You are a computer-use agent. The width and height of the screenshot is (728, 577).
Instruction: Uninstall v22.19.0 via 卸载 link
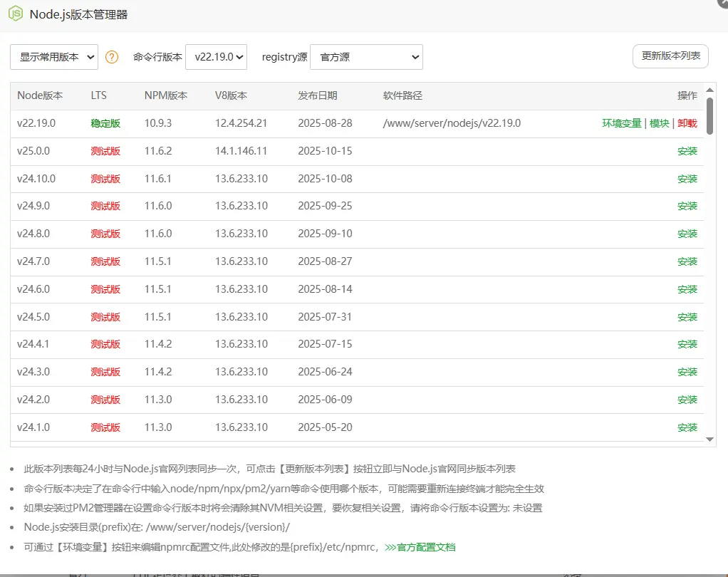pyautogui.click(x=687, y=123)
